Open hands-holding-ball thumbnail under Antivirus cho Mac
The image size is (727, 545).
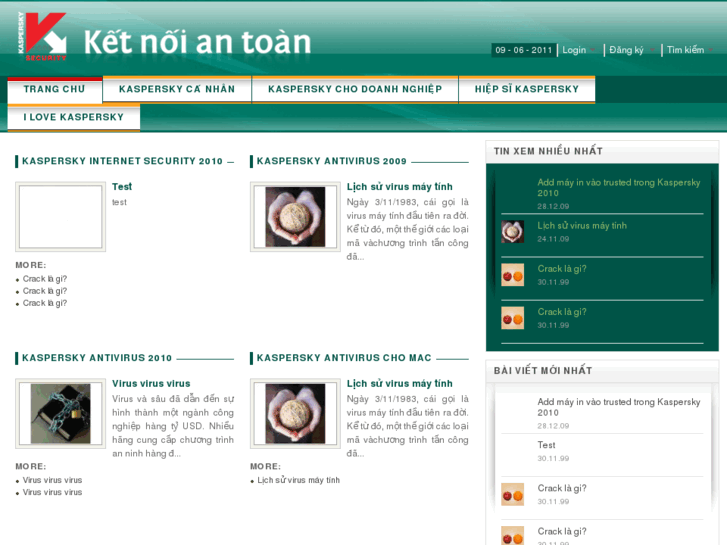[295, 413]
